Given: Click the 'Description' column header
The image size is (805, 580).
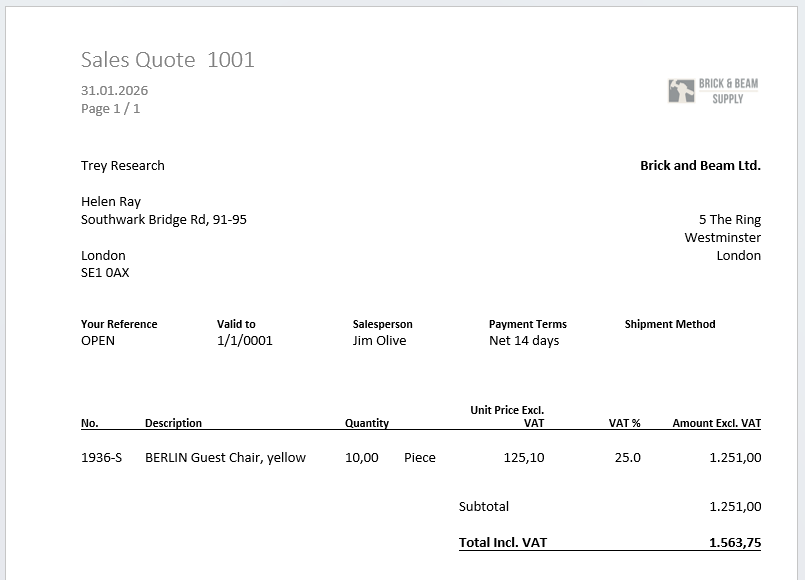Looking at the screenshot, I should coord(174,423).
